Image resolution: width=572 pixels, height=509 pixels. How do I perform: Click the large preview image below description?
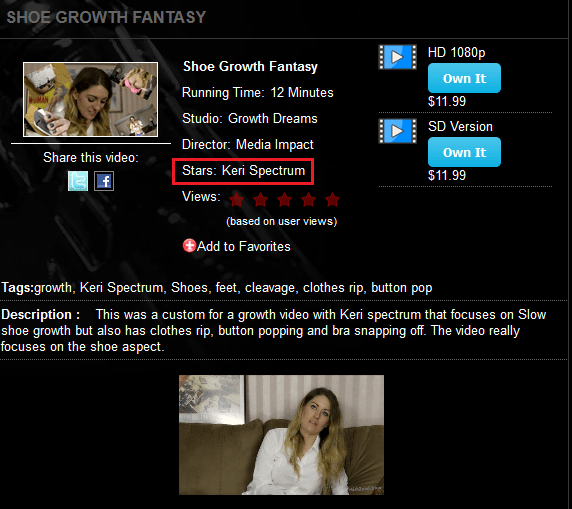[x=281, y=435]
